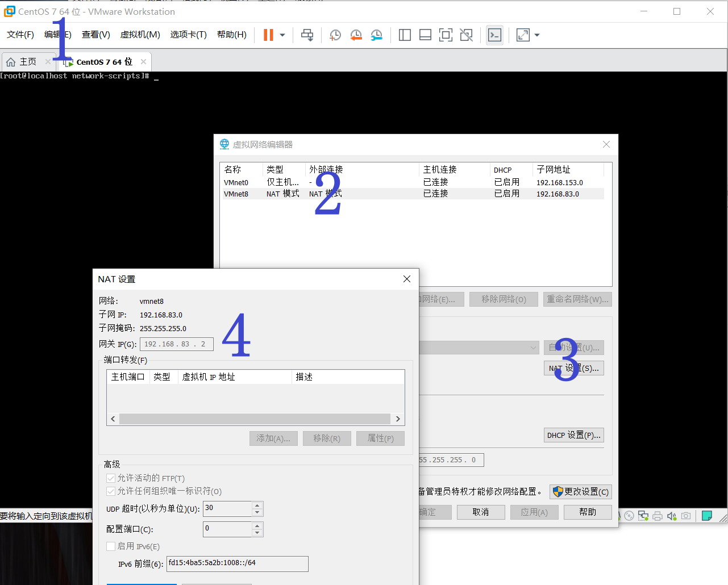Viewport: 728px width, 585px height.
Task: Click the 帮助 button in the network editor
Action: point(588,512)
